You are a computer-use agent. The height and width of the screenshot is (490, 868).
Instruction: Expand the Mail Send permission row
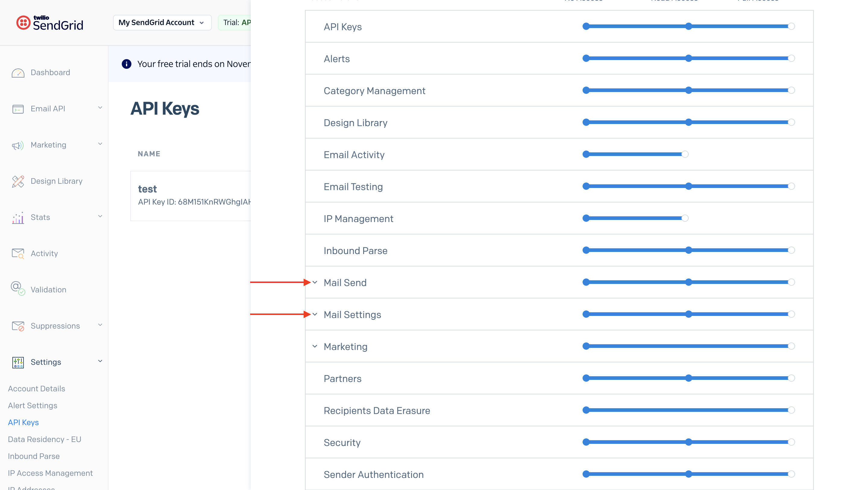[x=315, y=282]
